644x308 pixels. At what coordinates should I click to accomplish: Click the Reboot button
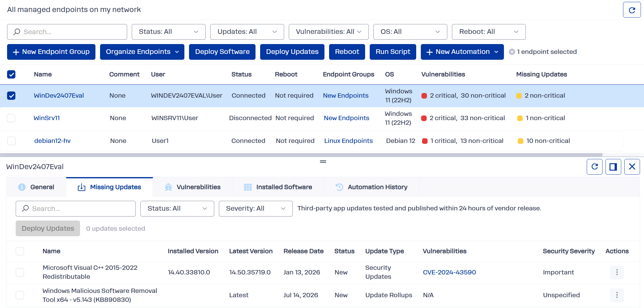[x=347, y=52]
